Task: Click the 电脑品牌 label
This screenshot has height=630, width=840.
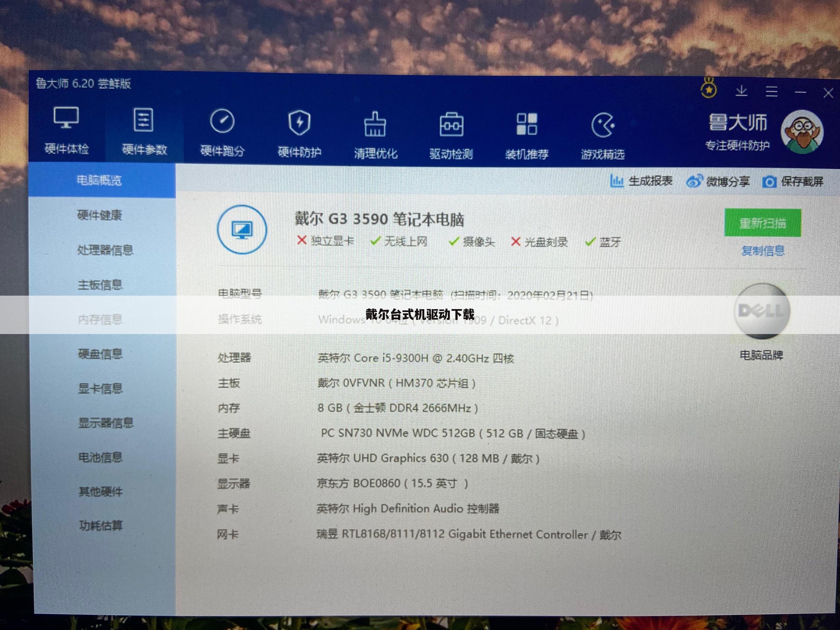Action: pyautogui.click(x=761, y=355)
